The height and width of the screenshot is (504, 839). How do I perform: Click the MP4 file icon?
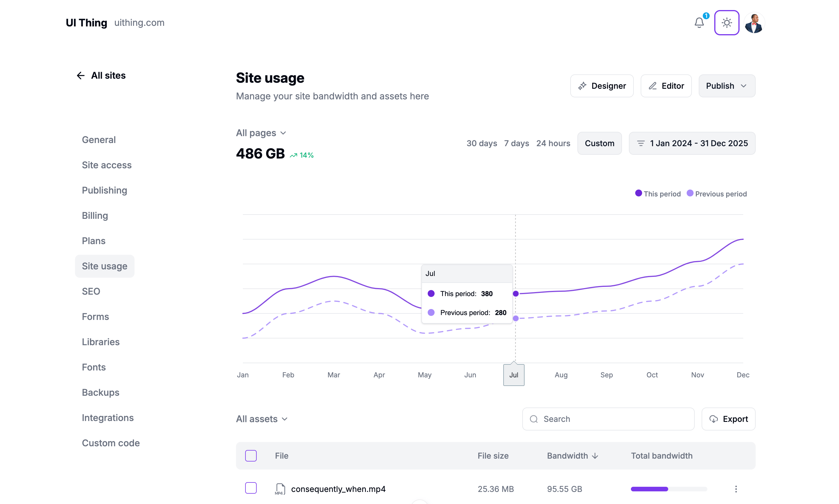click(x=280, y=489)
